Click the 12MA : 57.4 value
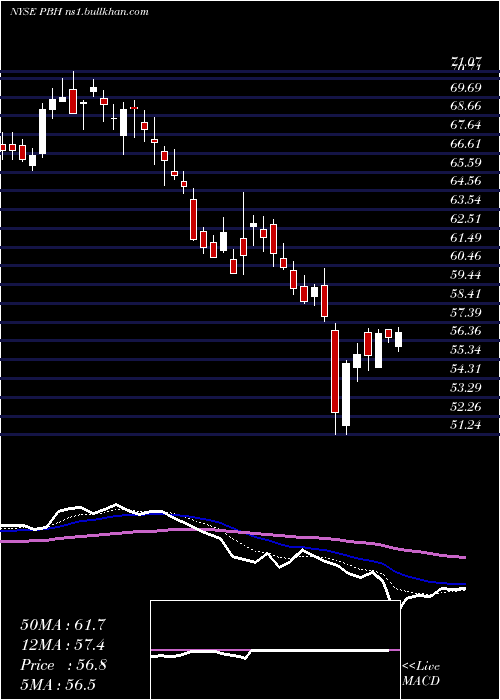The image size is (500, 700). pyautogui.click(x=63, y=645)
